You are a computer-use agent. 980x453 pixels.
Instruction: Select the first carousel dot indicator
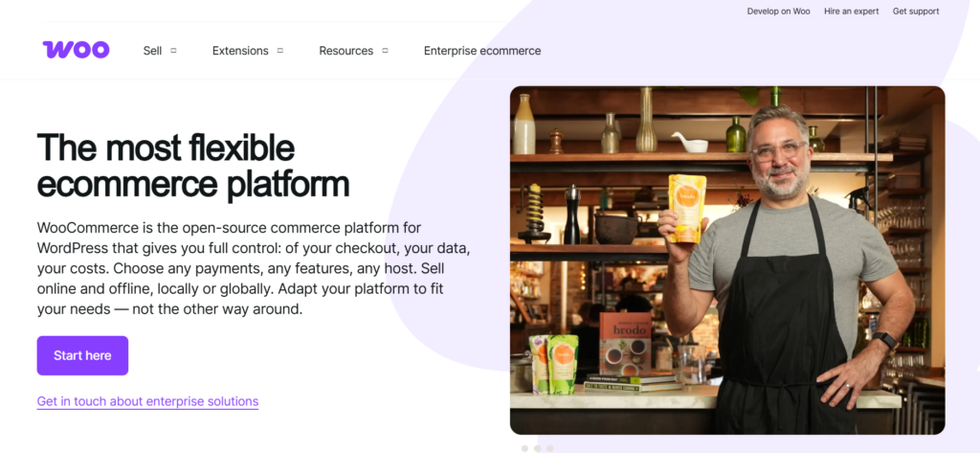[524, 448]
